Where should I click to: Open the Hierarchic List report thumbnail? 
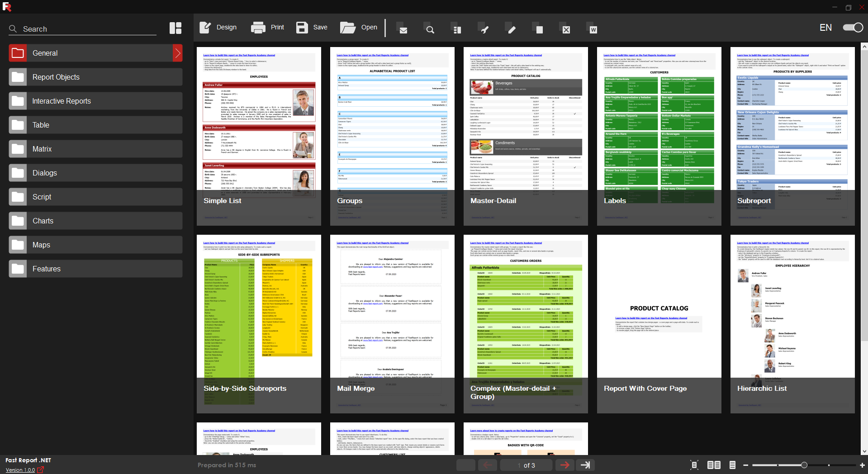[x=792, y=324]
